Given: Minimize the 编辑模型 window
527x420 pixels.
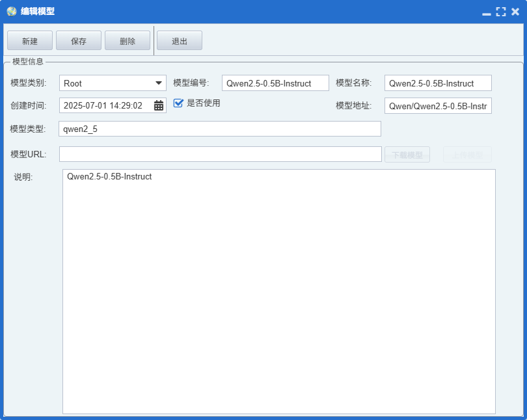Looking at the screenshot, I should pos(486,14).
